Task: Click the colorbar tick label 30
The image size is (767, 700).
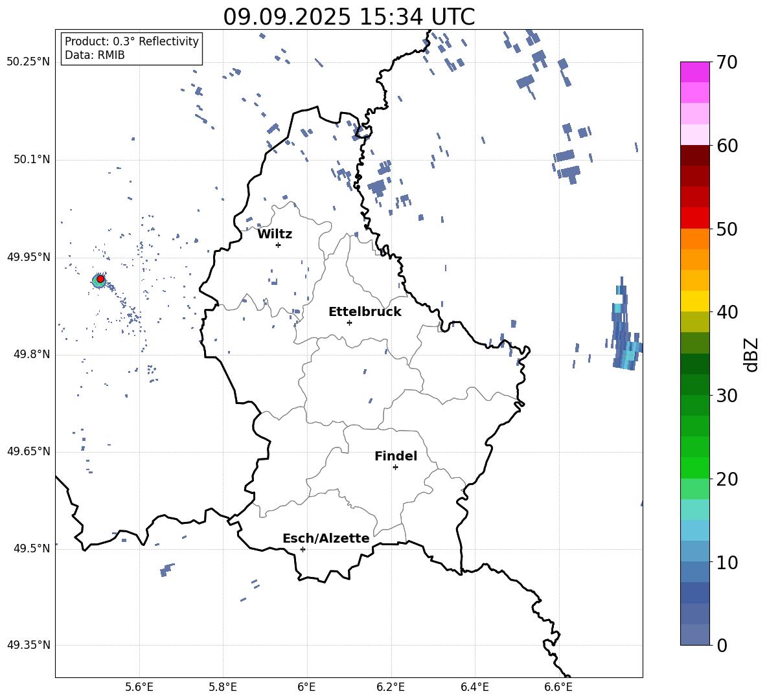Action: pyautogui.click(x=727, y=396)
